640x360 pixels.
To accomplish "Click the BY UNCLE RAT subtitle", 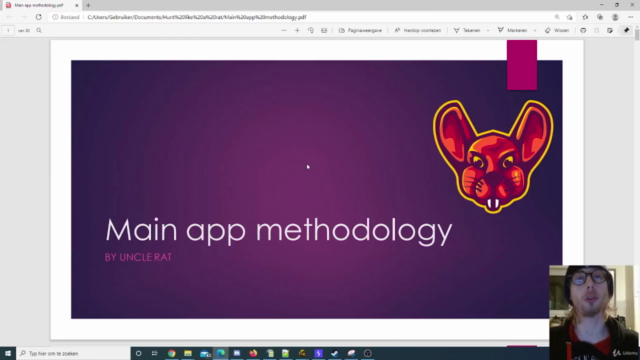I will coord(138,257).
